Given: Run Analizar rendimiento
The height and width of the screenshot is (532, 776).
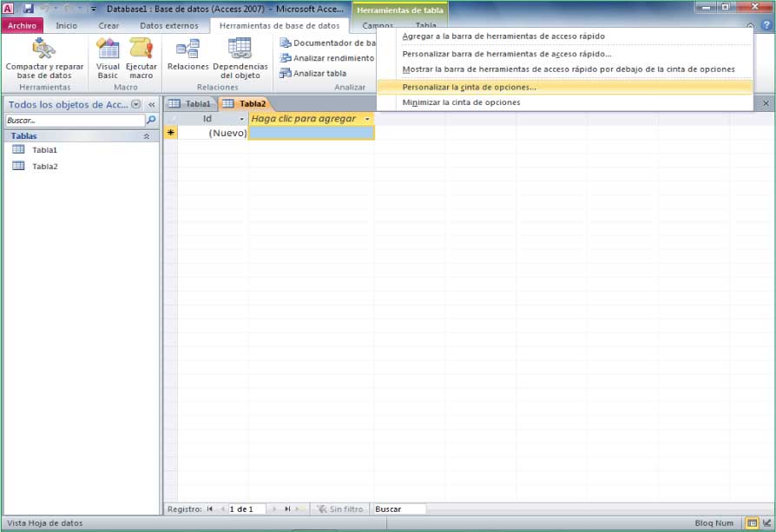Looking at the screenshot, I should click(327, 58).
